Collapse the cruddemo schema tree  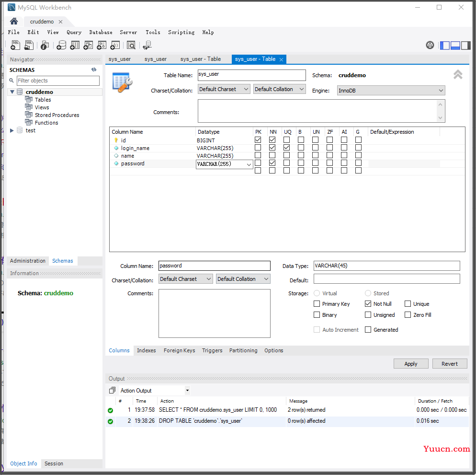pyautogui.click(x=12, y=92)
